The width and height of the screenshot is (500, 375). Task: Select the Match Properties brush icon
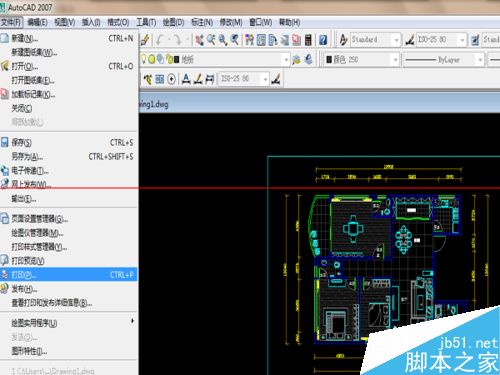(x=145, y=40)
